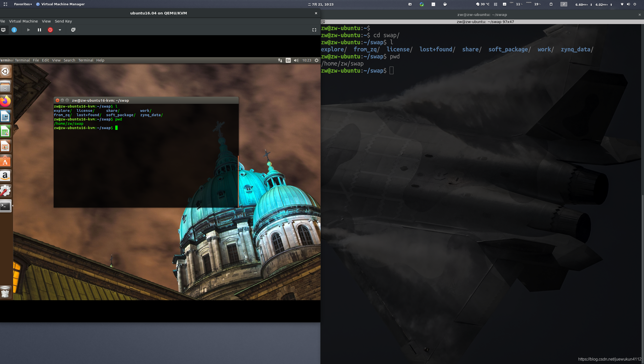Click Terminal icon in guest launcher

(6, 206)
